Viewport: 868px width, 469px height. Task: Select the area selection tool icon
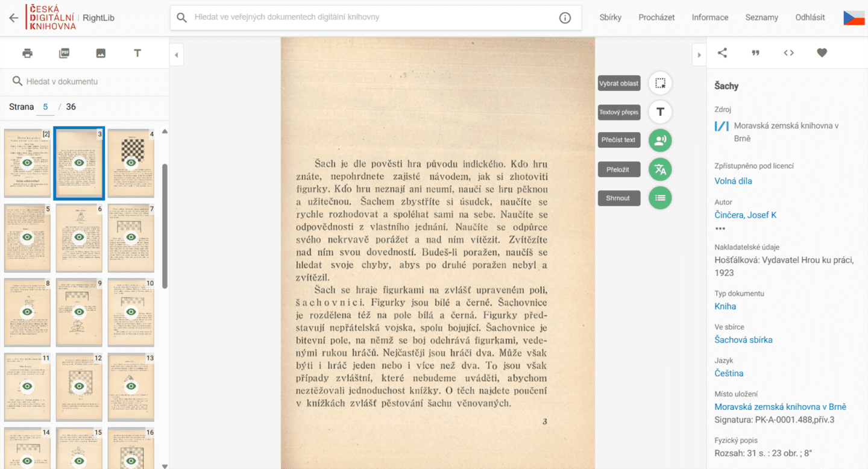click(x=660, y=83)
